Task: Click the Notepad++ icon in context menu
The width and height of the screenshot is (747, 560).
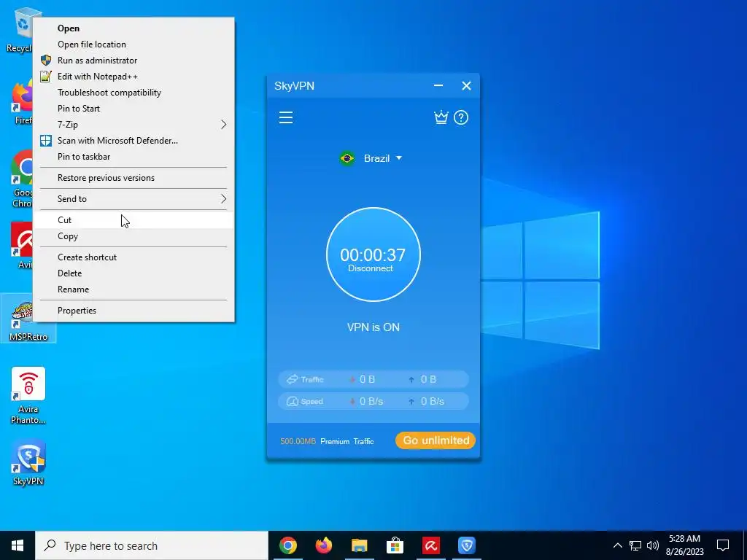Action: (x=46, y=76)
